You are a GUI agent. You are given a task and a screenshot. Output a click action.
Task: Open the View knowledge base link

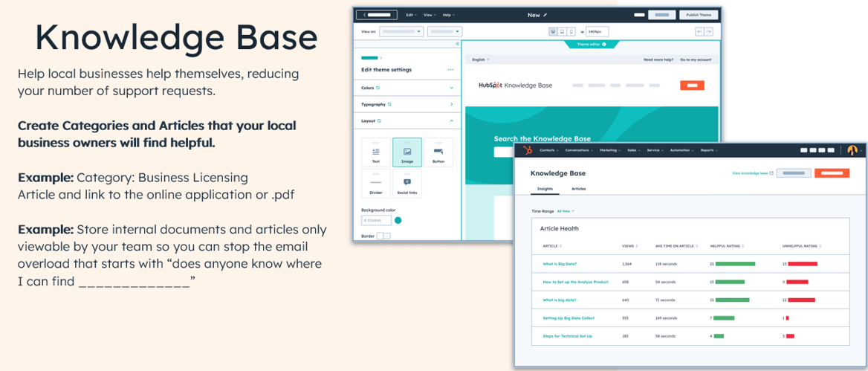[752, 173]
